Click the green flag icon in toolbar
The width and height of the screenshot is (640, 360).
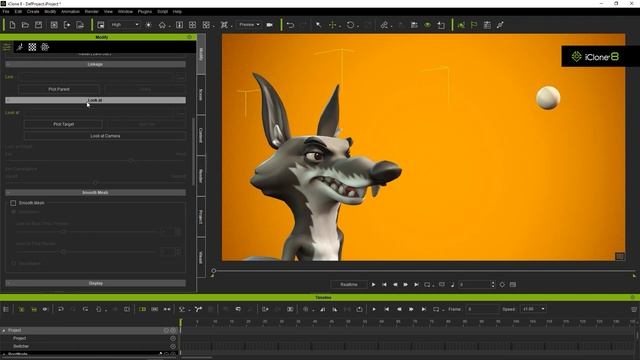[x=474, y=25]
